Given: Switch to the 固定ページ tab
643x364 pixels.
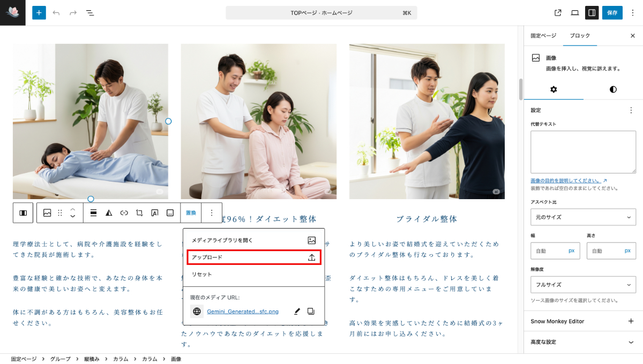Looking at the screenshot, I should click(543, 35).
